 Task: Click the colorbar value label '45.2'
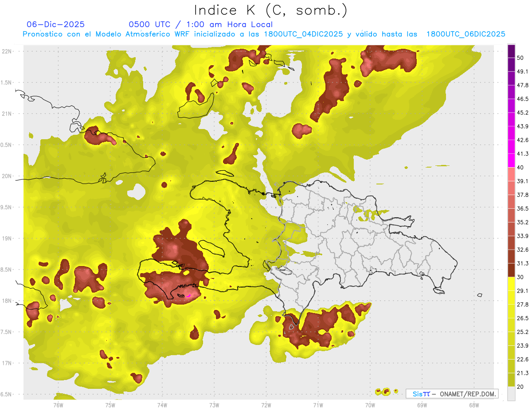[x=522, y=113]
